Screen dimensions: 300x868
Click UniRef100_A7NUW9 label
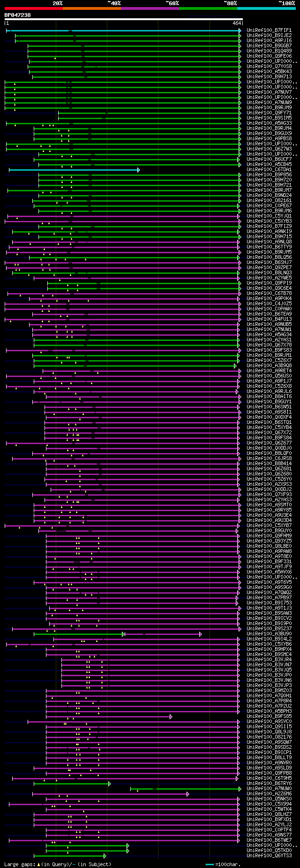tap(269, 103)
